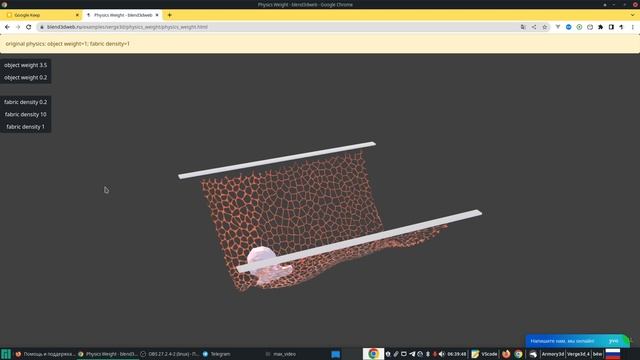Open max_video taskbar entry

281,354
